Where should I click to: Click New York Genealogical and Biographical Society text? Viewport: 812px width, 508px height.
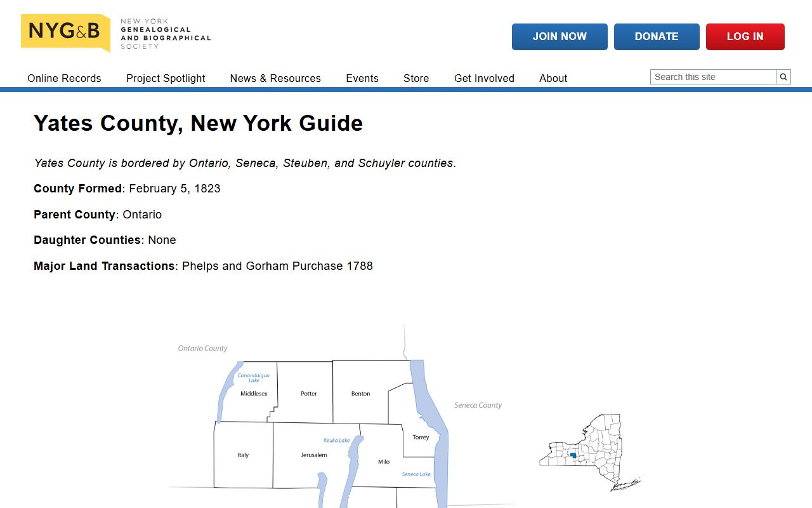(x=166, y=34)
